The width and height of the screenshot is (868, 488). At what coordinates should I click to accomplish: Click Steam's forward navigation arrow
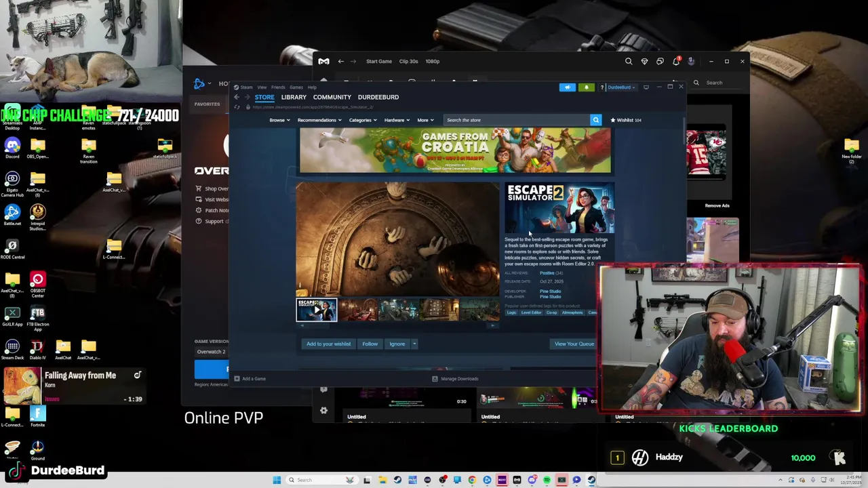(246, 97)
